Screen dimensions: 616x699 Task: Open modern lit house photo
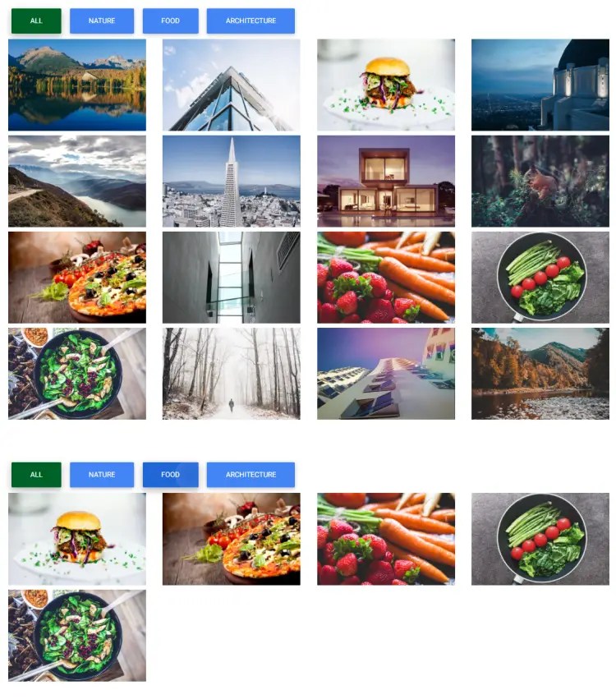386,182
